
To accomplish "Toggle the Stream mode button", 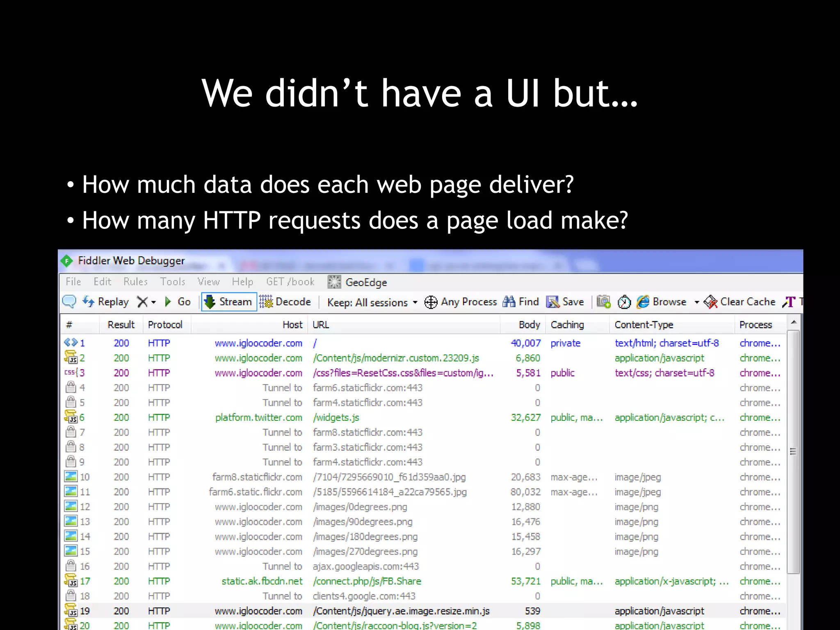I will (229, 302).
